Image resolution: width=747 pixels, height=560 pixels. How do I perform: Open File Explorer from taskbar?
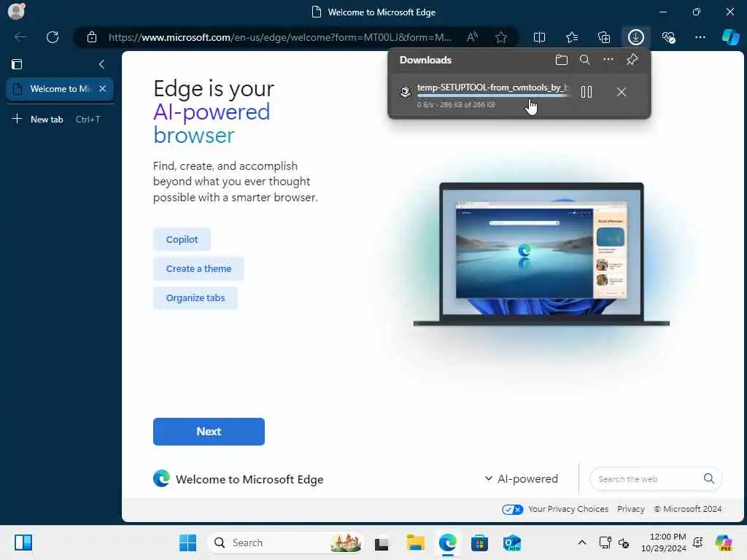point(415,542)
